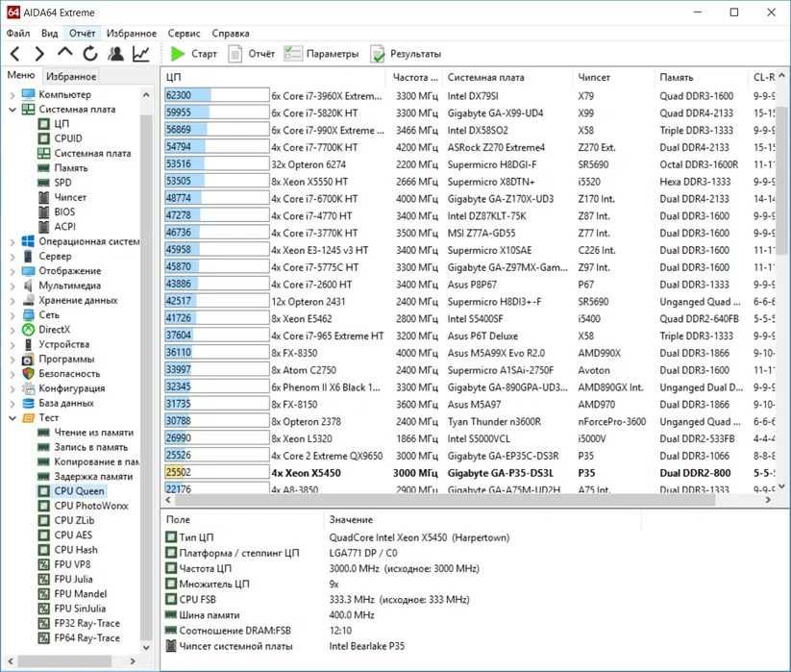Click the Отчёт toolbar button
Image resolution: width=791 pixels, height=672 pixels.
251,54
